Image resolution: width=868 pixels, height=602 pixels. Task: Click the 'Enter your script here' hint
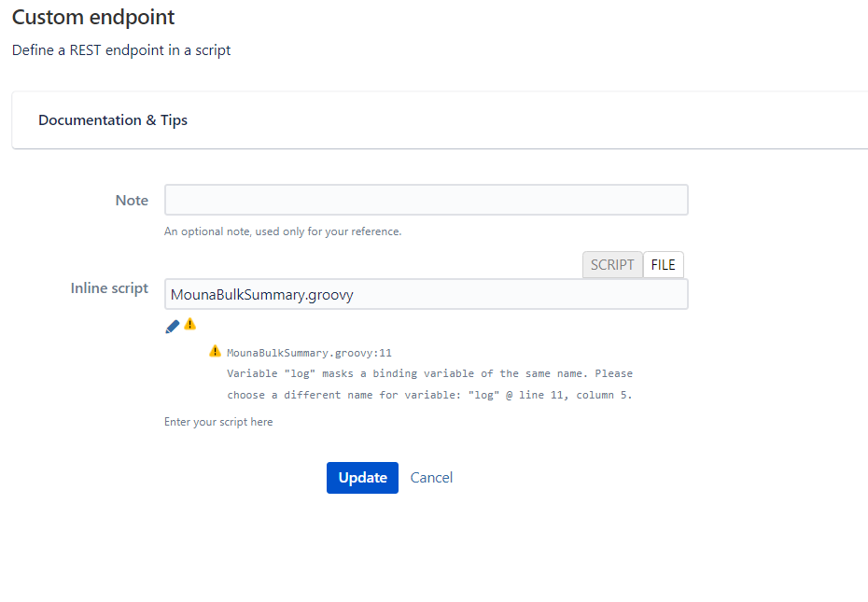coord(218,422)
